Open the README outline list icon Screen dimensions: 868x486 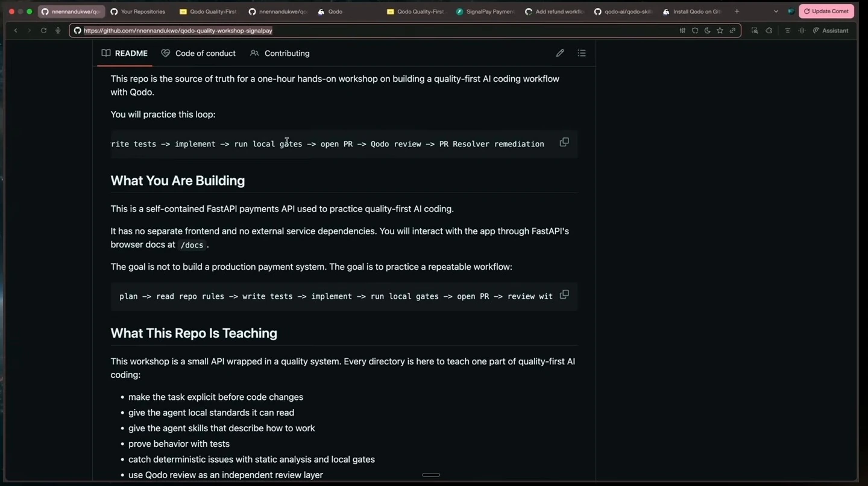pyautogui.click(x=582, y=53)
